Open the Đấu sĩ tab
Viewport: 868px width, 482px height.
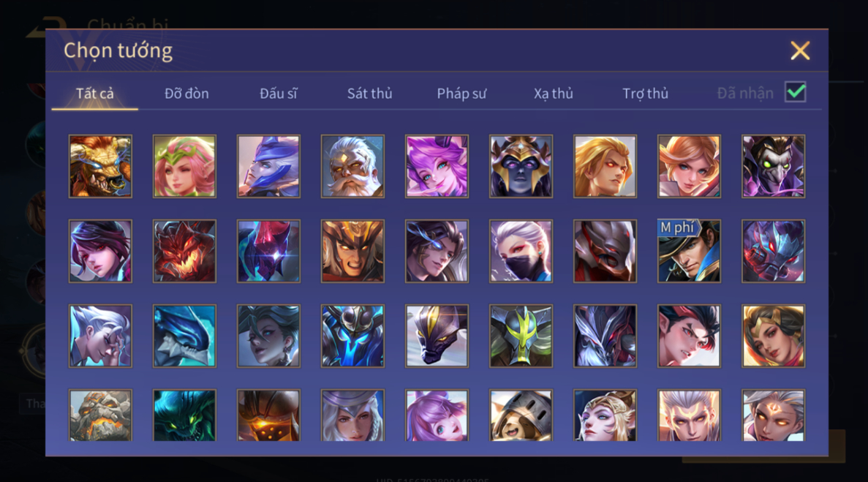coord(279,94)
